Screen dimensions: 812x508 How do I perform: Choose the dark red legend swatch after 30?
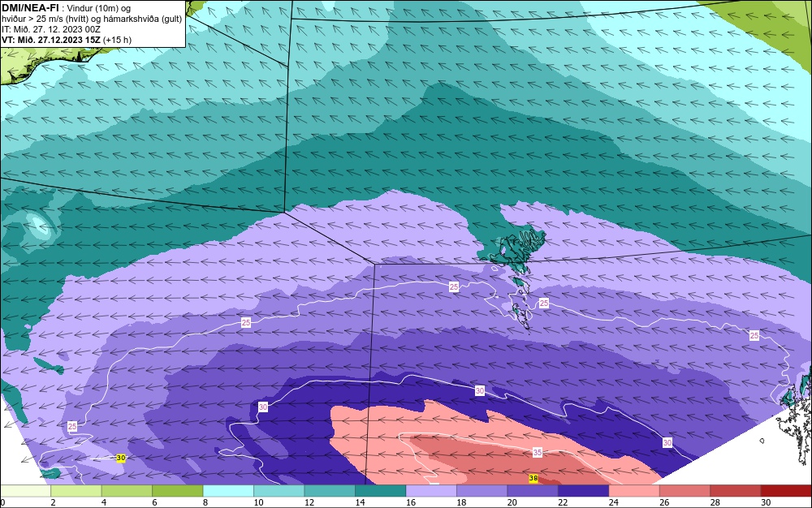[787, 491]
